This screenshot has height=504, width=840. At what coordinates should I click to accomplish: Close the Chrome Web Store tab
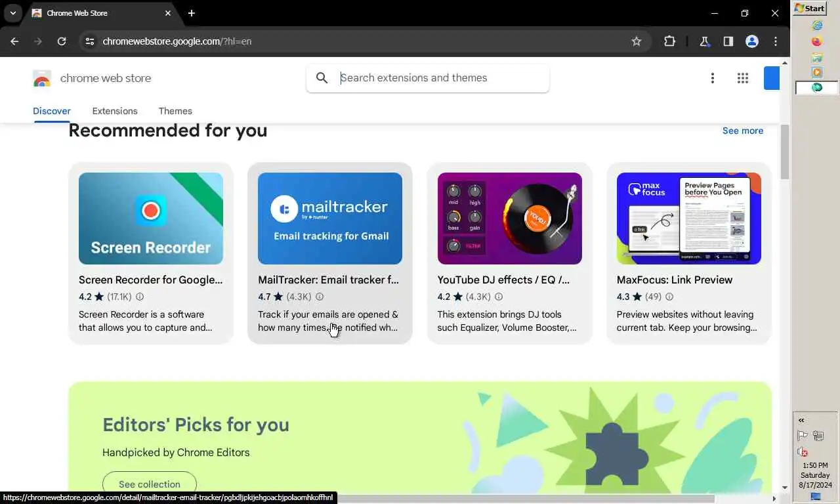(168, 13)
